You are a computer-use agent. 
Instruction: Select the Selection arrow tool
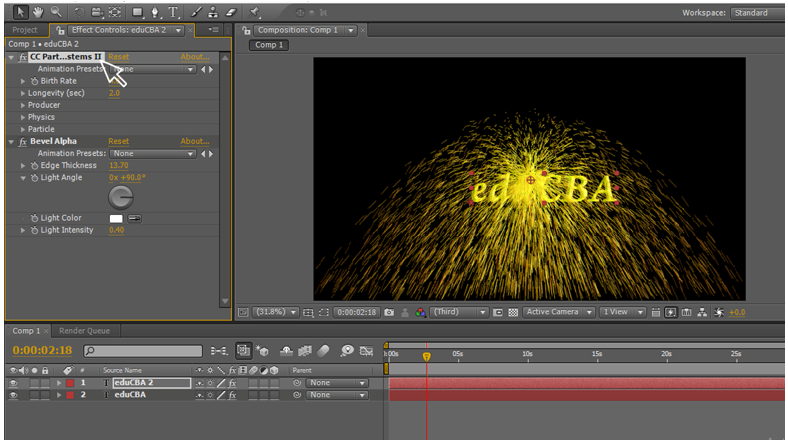point(20,12)
